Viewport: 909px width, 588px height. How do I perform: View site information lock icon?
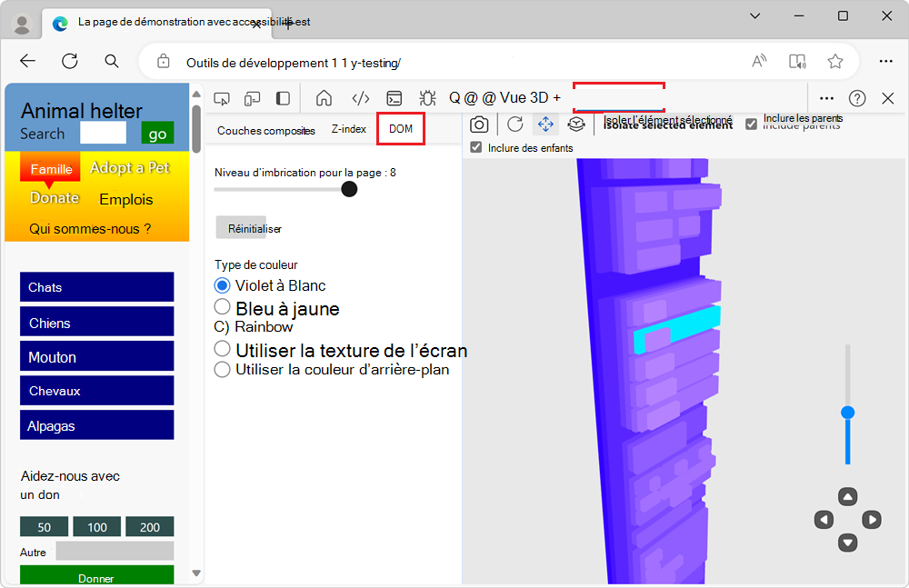pyautogui.click(x=164, y=61)
